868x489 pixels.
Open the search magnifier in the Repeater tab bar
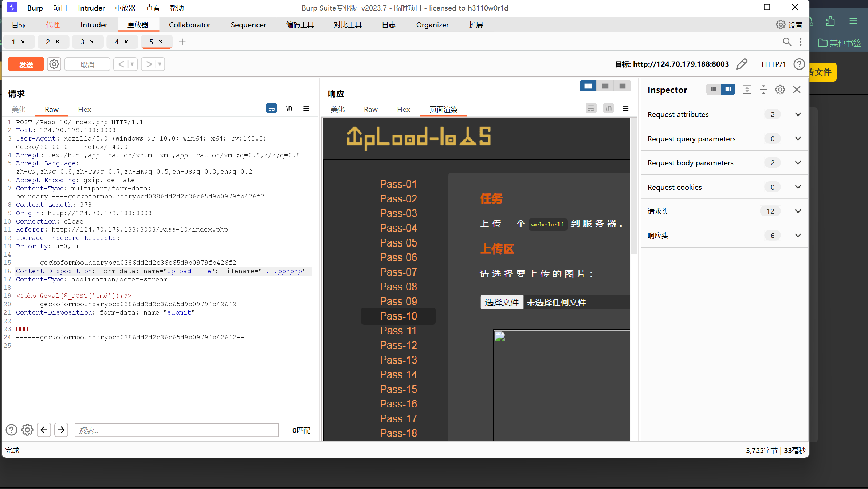[x=787, y=42]
